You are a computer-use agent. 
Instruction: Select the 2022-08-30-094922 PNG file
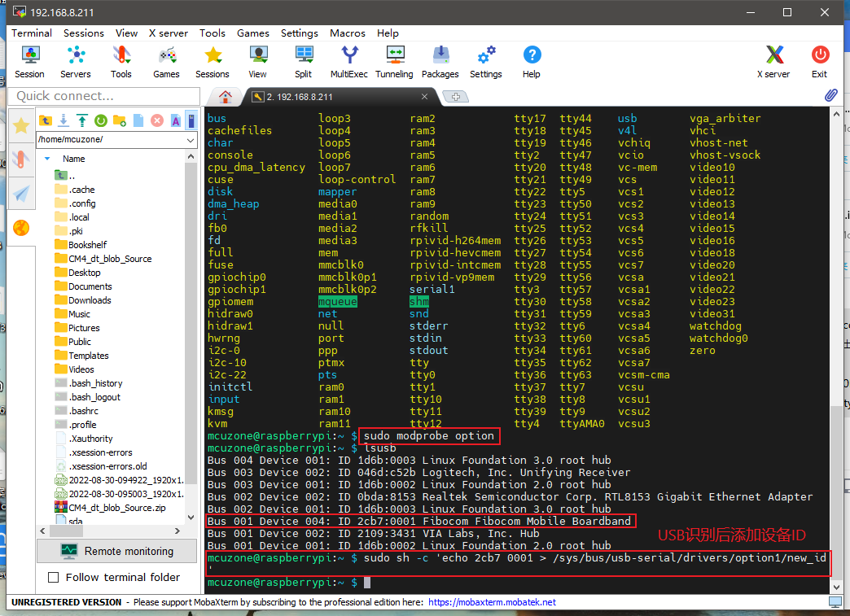(x=119, y=480)
